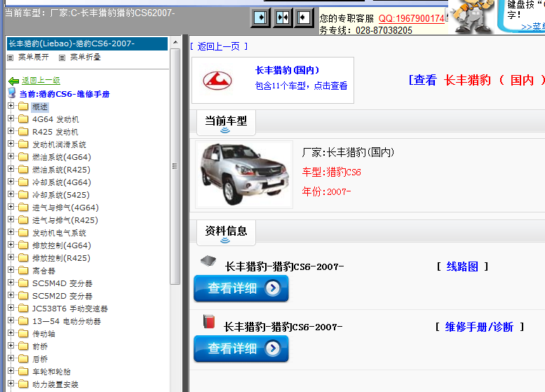This screenshot has height=392, width=545.
Task: Click the folder icon for 车轮和轮胎
Action: point(23,372)
